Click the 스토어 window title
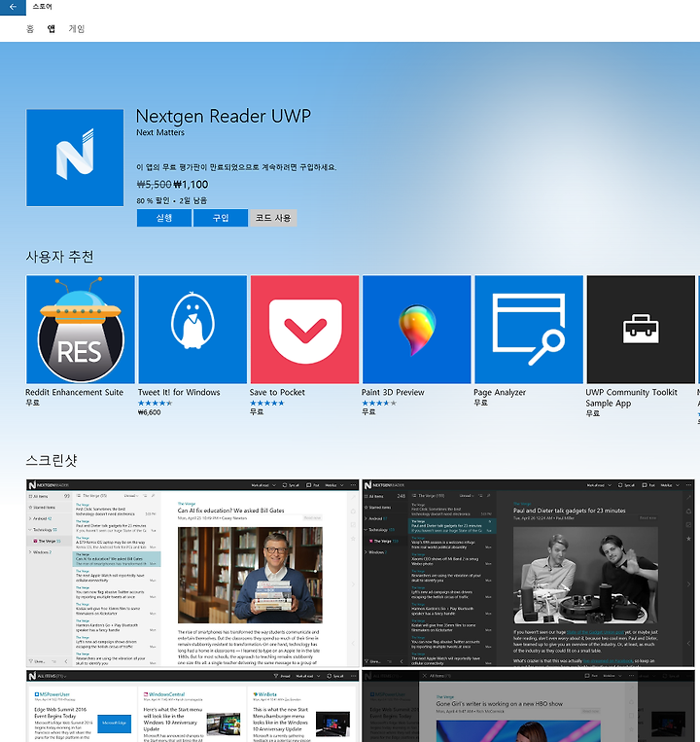This screenshot has height=742, width=700. click(x=42, y=7)
